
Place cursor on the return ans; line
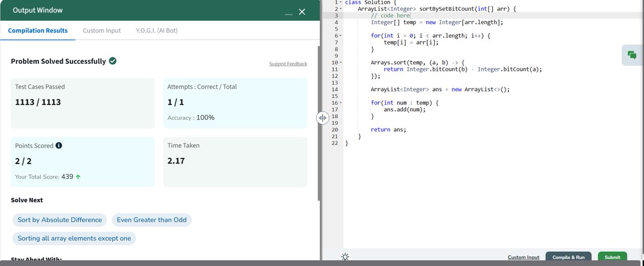click(389, 129)
